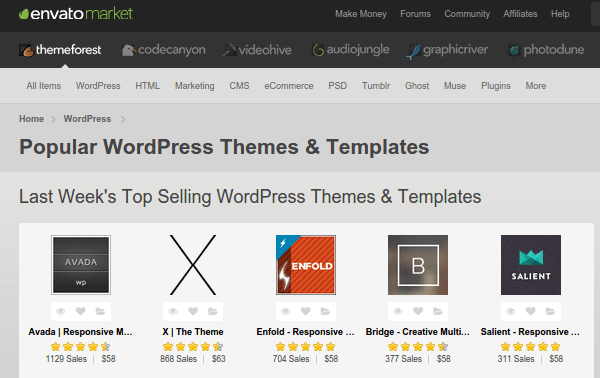Click the $63 price of X theme
Image resolution: width=600 pixels, height=378 pixels.
(218, 359)
